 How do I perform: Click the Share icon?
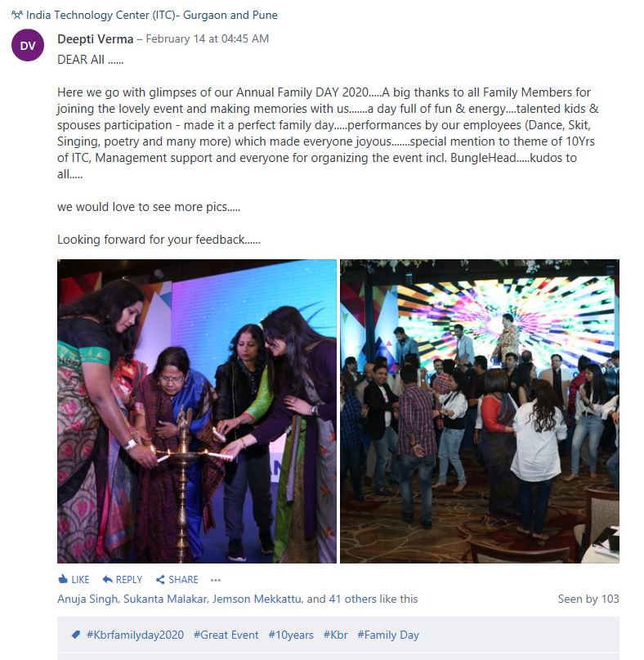tap(160, 580)
